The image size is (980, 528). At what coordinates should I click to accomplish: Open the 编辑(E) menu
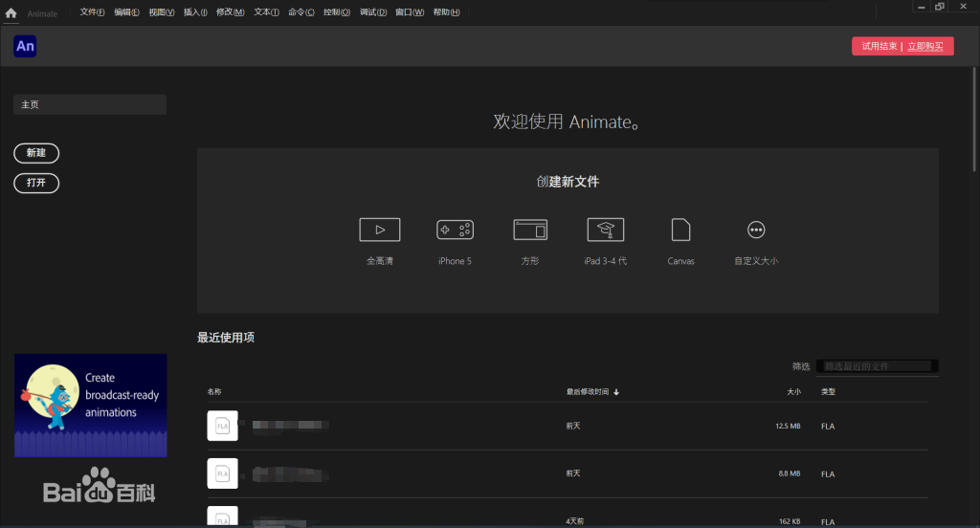coord(126,12)
